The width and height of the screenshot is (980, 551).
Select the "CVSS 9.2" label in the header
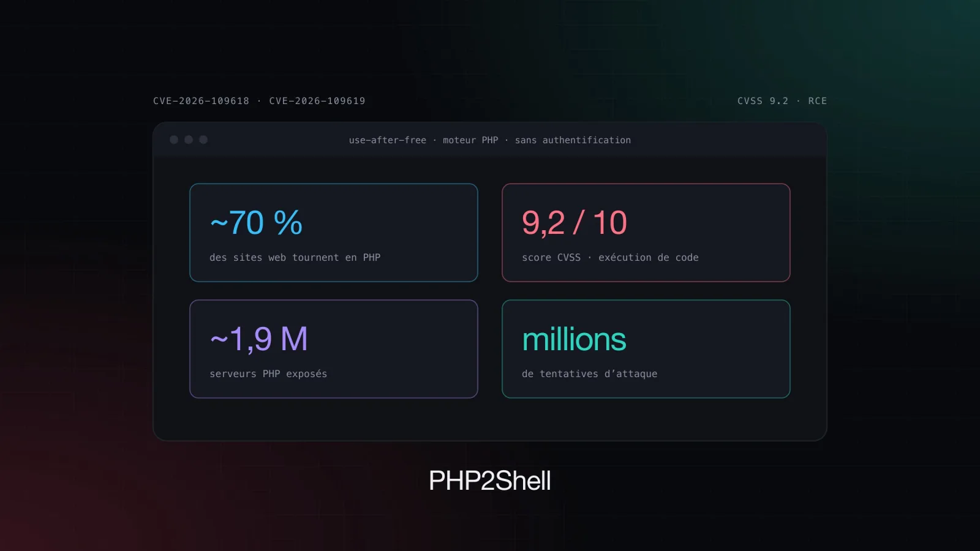[763, 101]
